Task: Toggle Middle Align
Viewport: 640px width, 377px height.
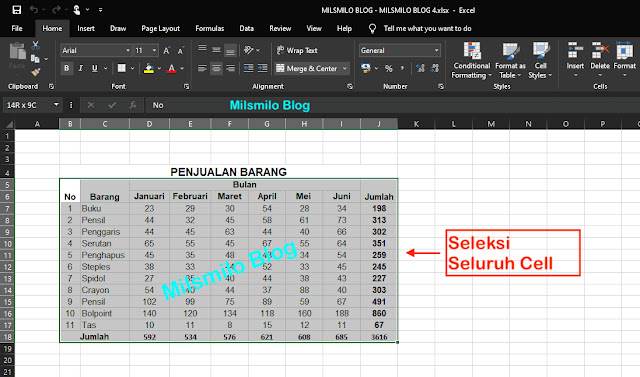Action: [216, 50]
